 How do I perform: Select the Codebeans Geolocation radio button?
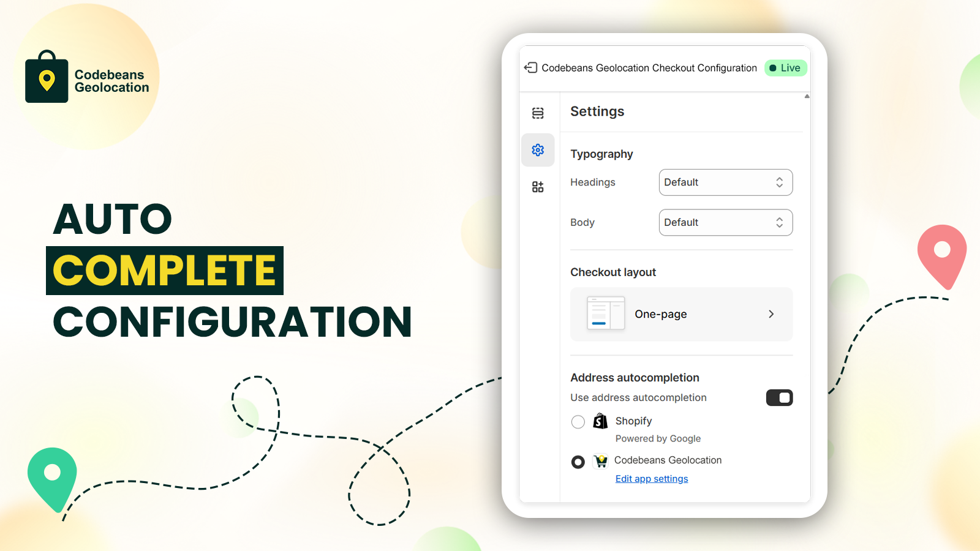(x=578, y=462)
